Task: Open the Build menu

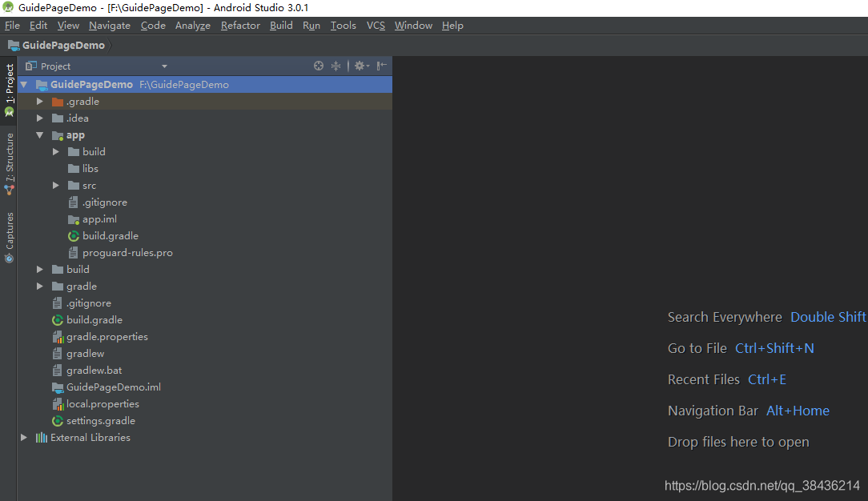Action: (x=281, y=26)
